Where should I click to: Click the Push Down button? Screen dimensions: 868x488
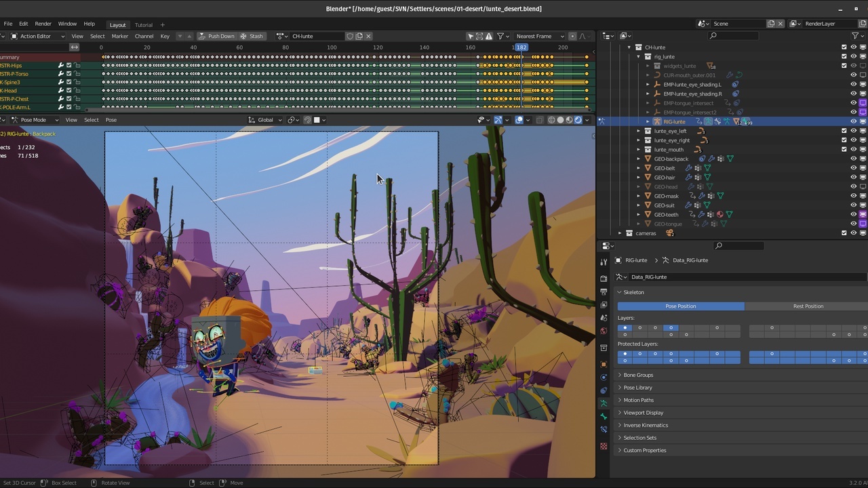[216, 36]
